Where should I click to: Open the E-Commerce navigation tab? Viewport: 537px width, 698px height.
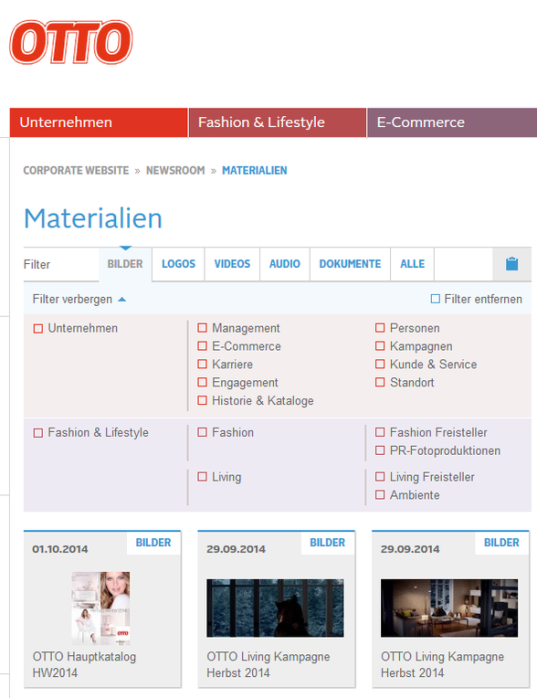[x=452, y=122]
